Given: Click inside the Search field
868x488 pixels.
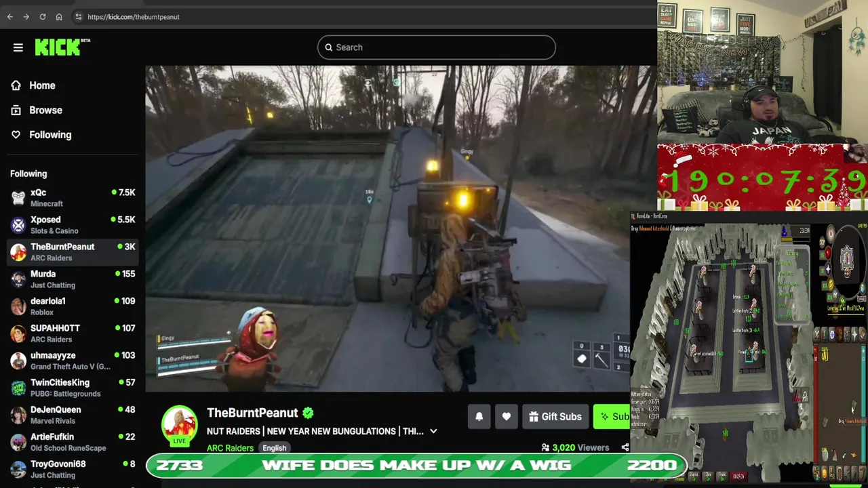Looking at the screenshot, I should click(436, 47).
